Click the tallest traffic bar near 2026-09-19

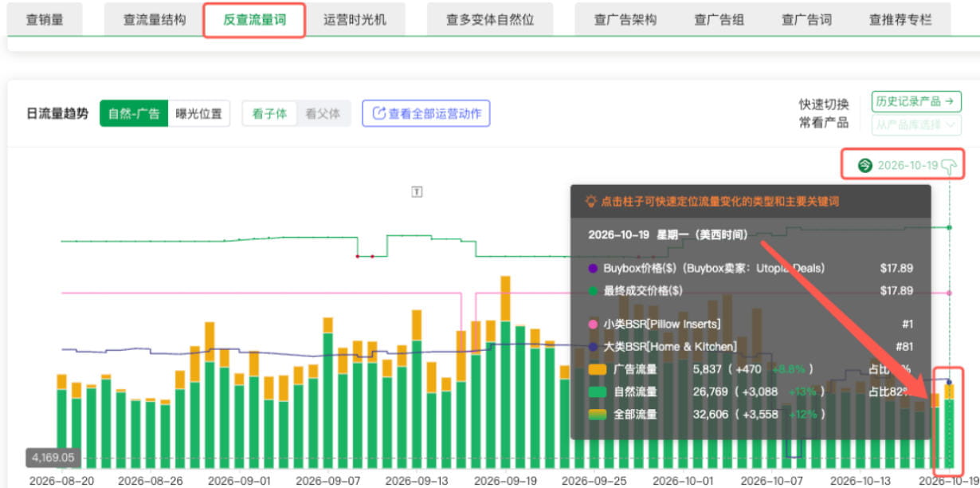(x=505, y=372)
